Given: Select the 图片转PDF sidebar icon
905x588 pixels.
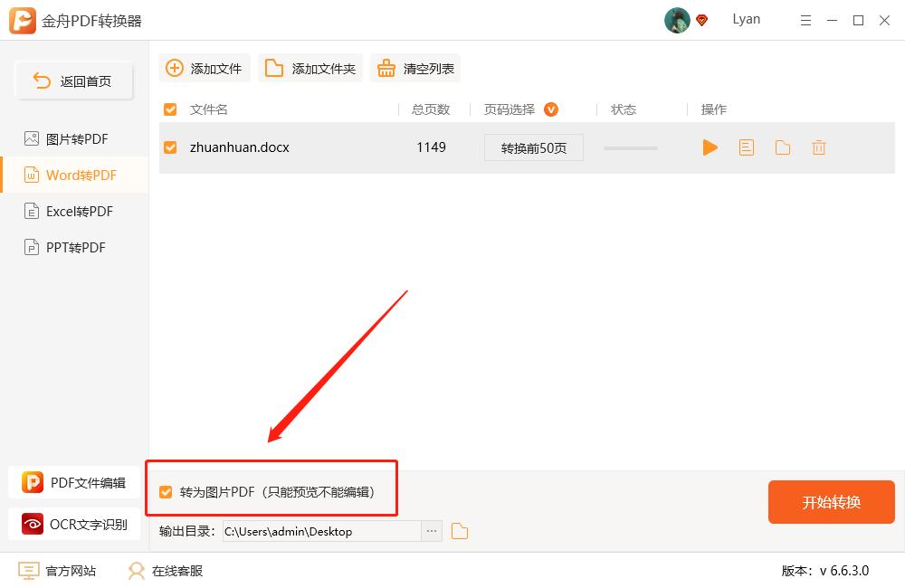Looking at the screenshot, I should tap(30, 138).
